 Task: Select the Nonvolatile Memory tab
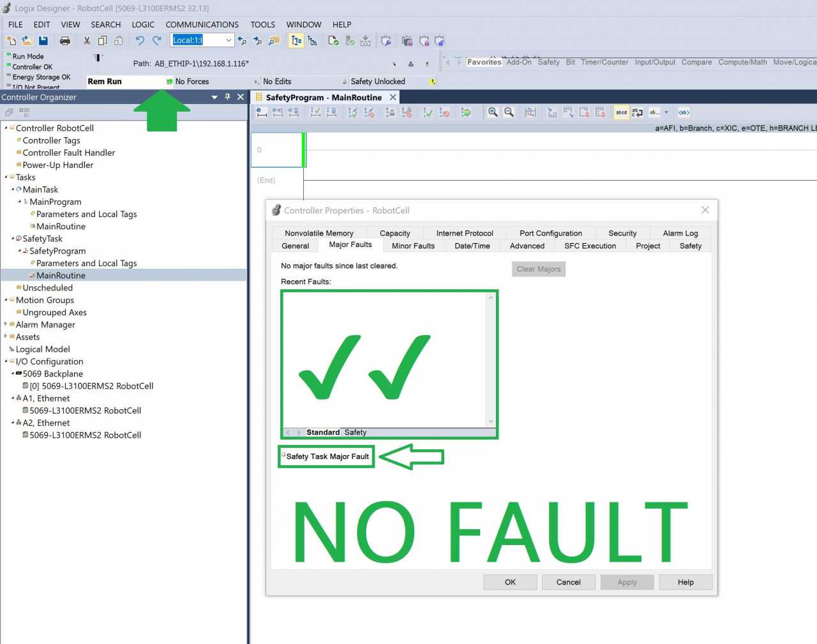coord(319,234)
